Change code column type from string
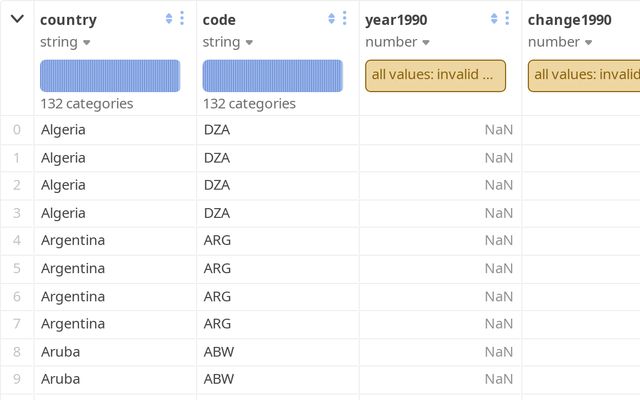 (227, 42)
